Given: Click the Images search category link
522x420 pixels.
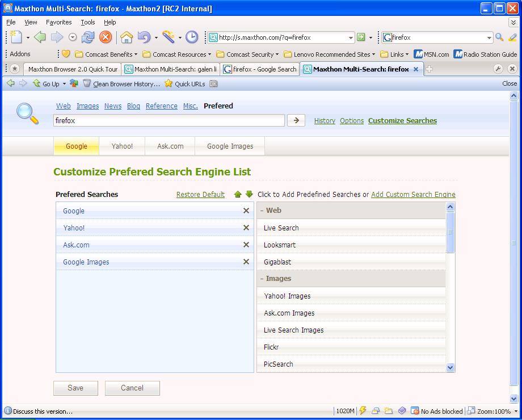Looking at the screenshot, I should [x=87, y=106].
